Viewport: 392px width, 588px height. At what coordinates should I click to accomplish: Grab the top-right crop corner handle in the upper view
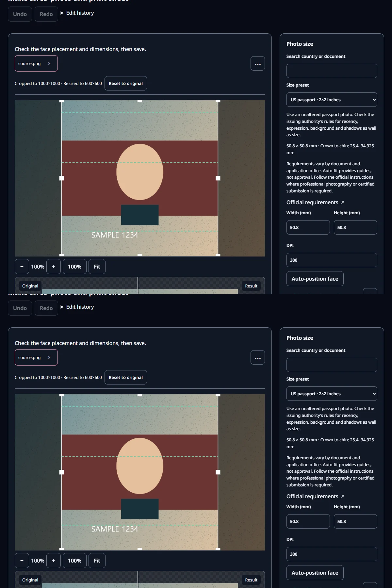(218, 101)
